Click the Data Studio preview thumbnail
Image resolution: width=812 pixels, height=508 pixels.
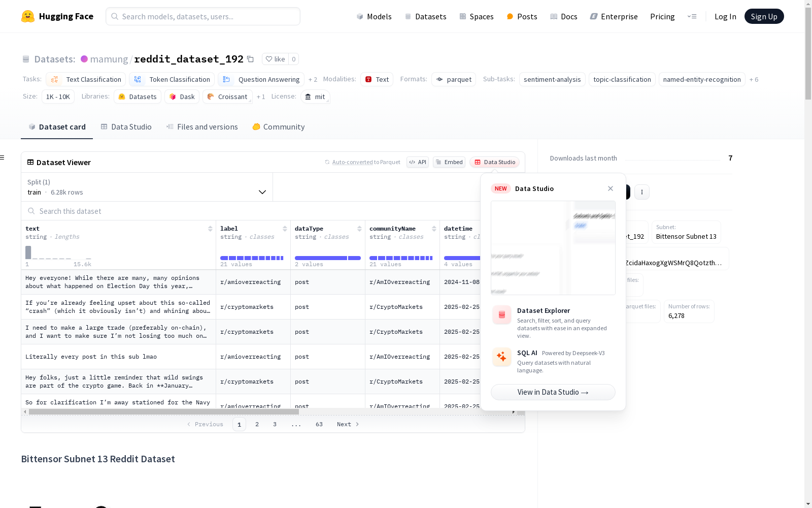click(x=553, y=248)
